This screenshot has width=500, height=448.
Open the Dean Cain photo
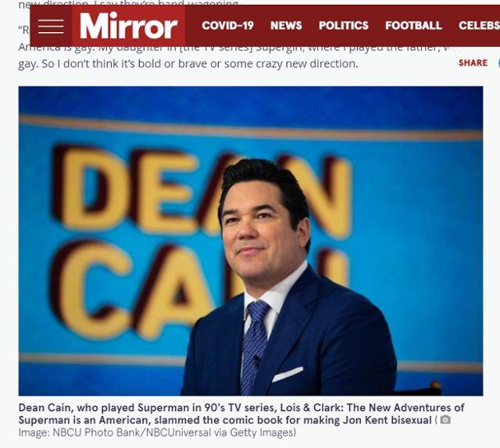[251, 241]
